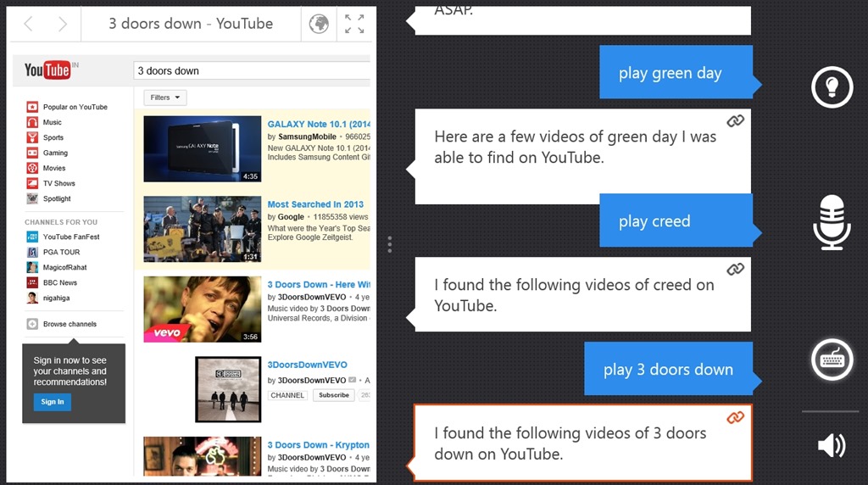Select Gaming category icon
The image size is (868, 485).
click(x=33, y=153)
